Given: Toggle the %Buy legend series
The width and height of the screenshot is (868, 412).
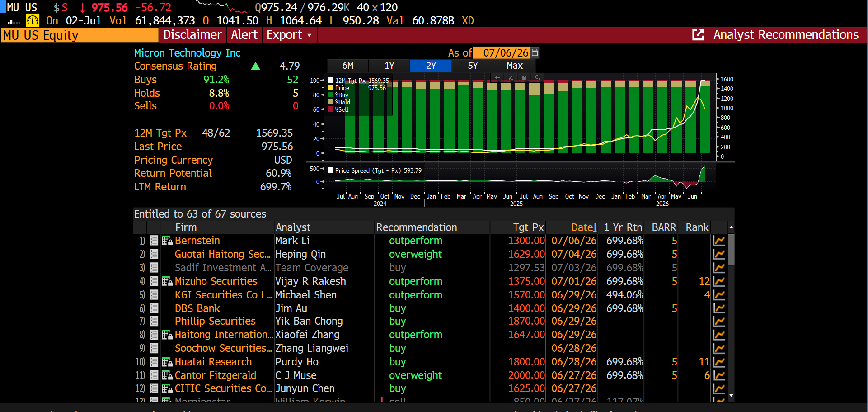Looking at the screenshot, I should point(339,95).
